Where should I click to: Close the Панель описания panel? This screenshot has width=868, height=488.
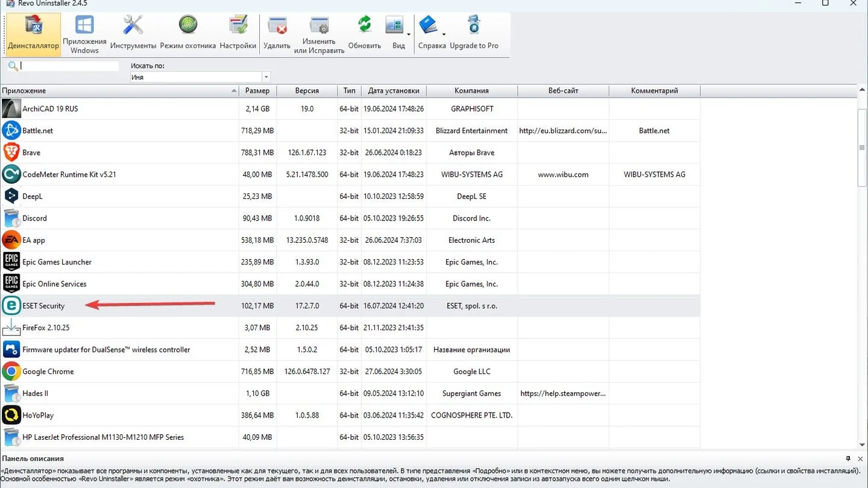861,458
